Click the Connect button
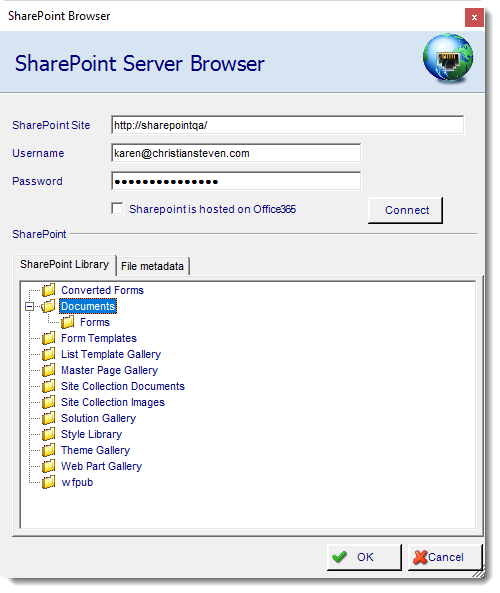 point(405,210)
